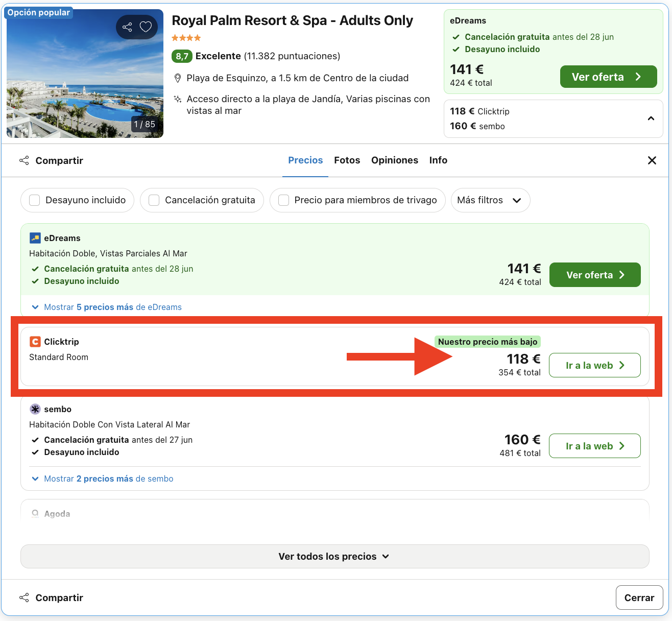This screenshot has height=621, width=672.
Task: Expand Ver todos los precios
Action: 334,556
